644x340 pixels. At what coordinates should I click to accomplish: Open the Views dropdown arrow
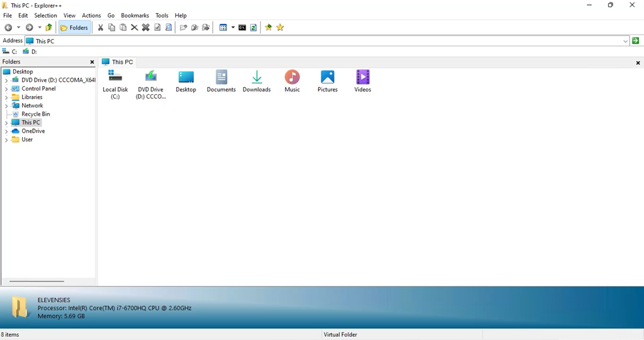pos(233,28)
